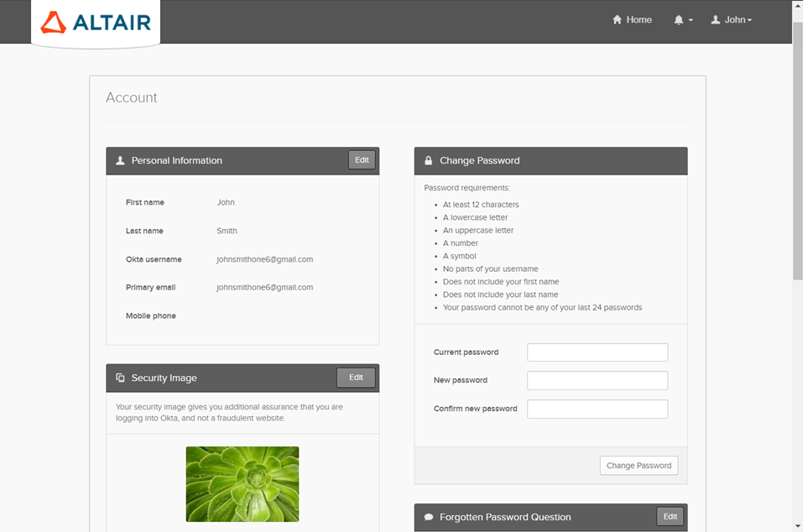
Task: Click the Home house icon
Action: pyautogui.click(x=618, y=20)
